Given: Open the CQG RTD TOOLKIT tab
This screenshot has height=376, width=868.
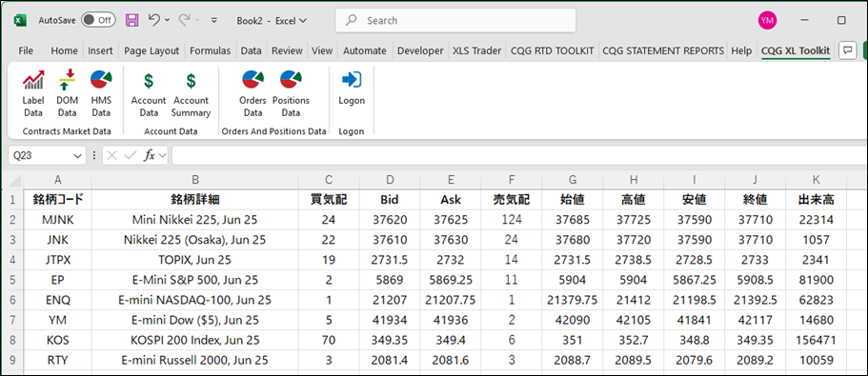Looking at the screenshot, I should (x=553, y=50).
